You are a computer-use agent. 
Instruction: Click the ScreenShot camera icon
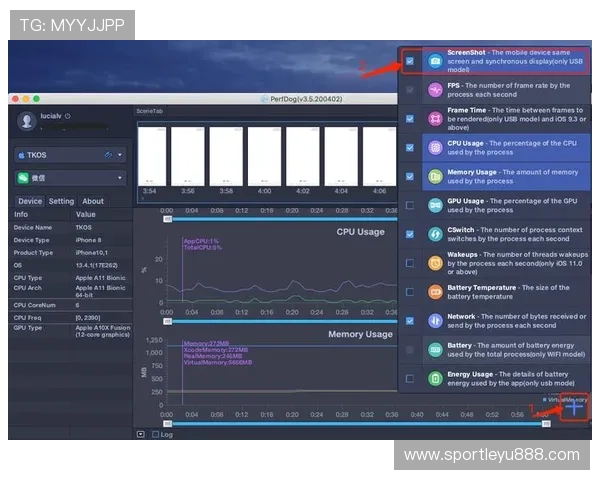pyautogui.click(x=435, y=61)
